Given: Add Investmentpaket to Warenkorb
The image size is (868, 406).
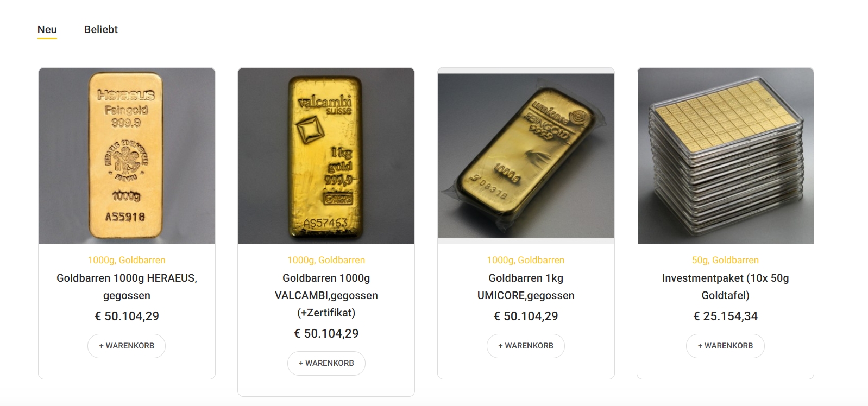Looking at the screenshot, I should click(726, 346).
